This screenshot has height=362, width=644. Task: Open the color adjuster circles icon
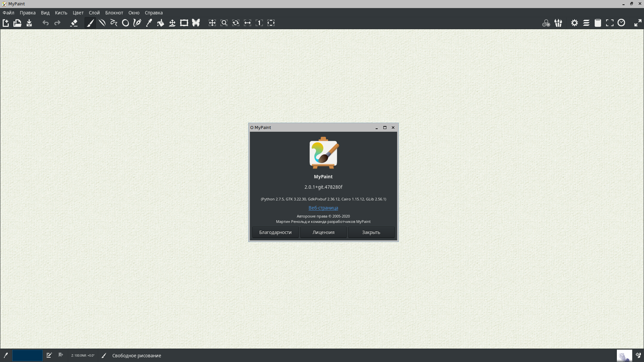(546, 23)
